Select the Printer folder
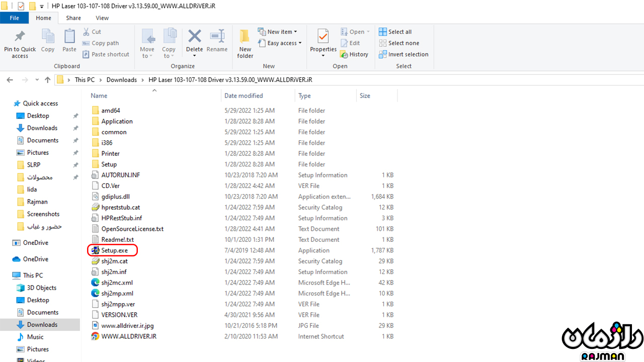This screenshot has width=644, height=362. pos(110,153)
